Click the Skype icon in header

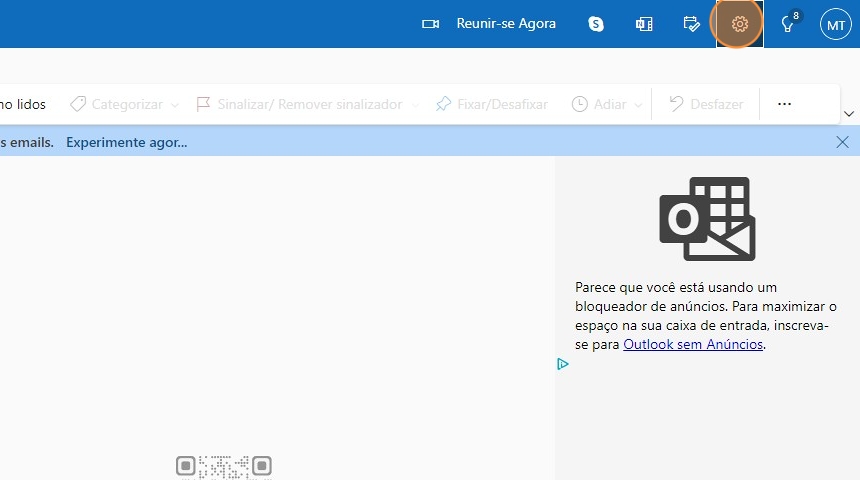click(x=596, y=24)
